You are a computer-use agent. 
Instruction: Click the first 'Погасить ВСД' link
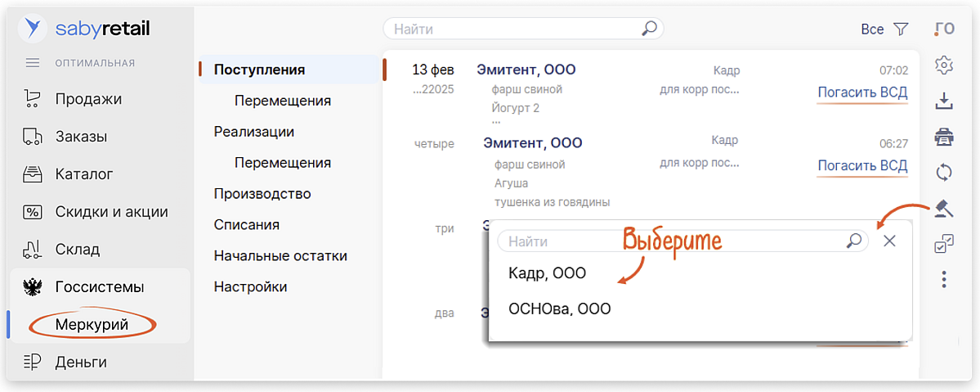click(x=862, y=92)
